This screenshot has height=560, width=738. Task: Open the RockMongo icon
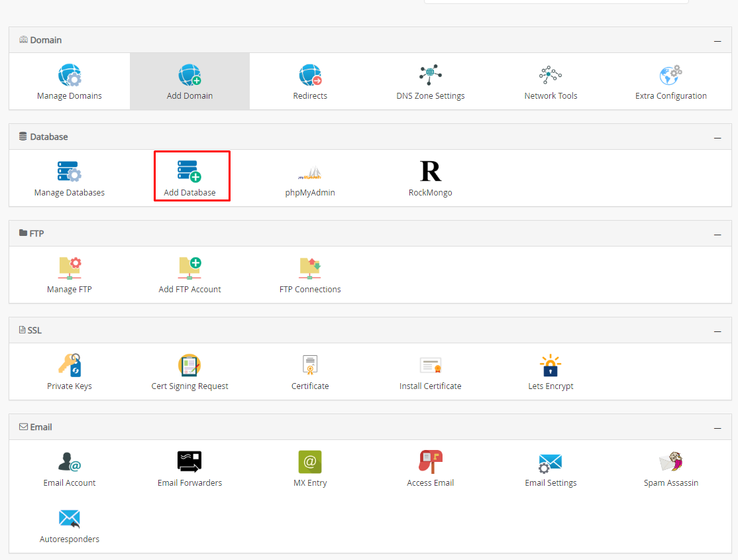(x=430, y=172)
